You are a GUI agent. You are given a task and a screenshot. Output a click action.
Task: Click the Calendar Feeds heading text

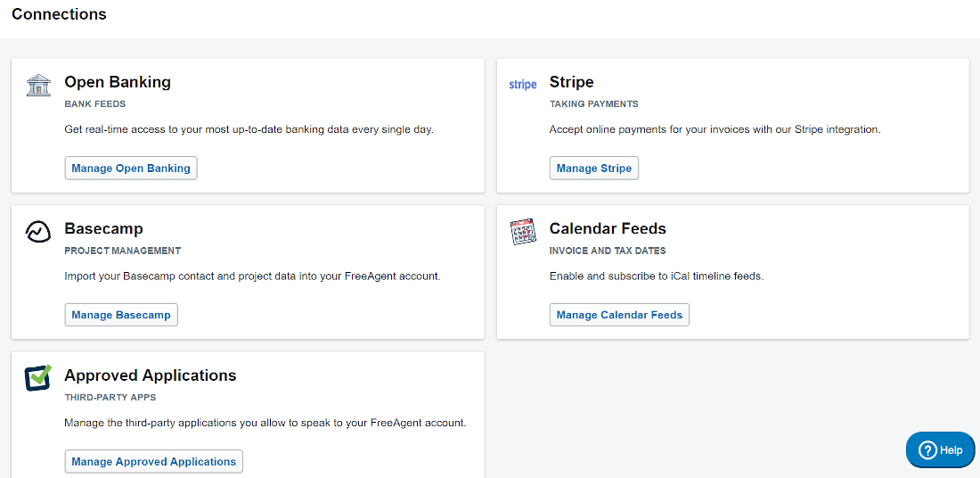(608, 229)
